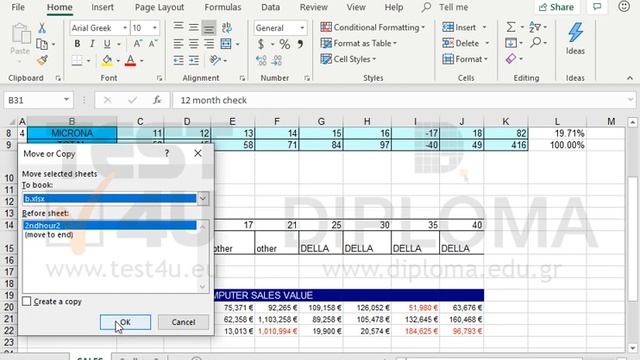Toggle Italic formatting
Image resolution: width=640 pixels, height=360 pixels.
coord(92,44)
